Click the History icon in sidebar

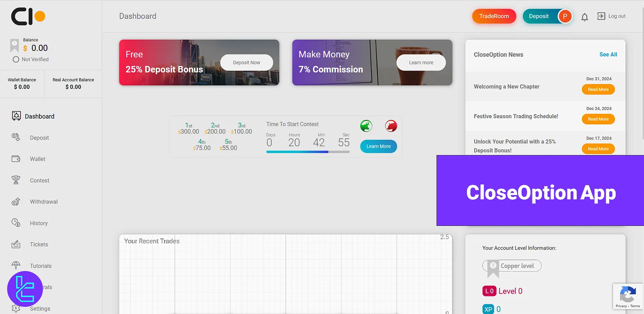pyautogui.click(x=16, y=223)
